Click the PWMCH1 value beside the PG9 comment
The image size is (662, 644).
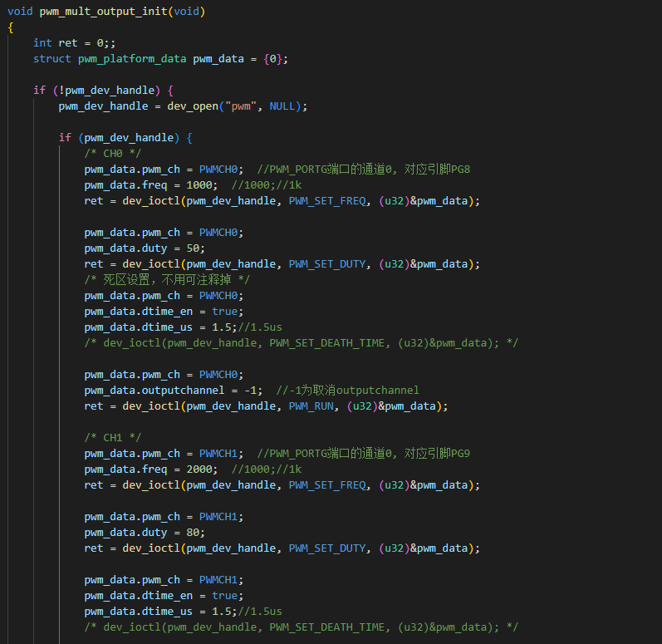click(x=218, y=454)
